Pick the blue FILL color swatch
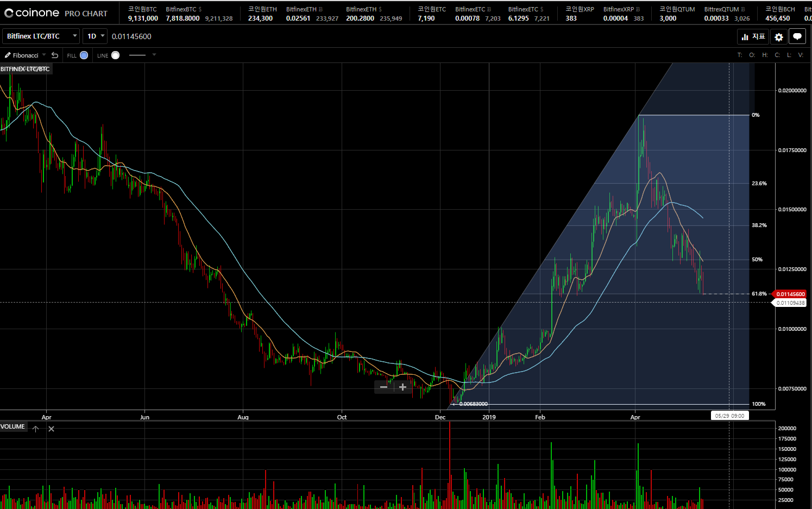 (x=84, y=55)
